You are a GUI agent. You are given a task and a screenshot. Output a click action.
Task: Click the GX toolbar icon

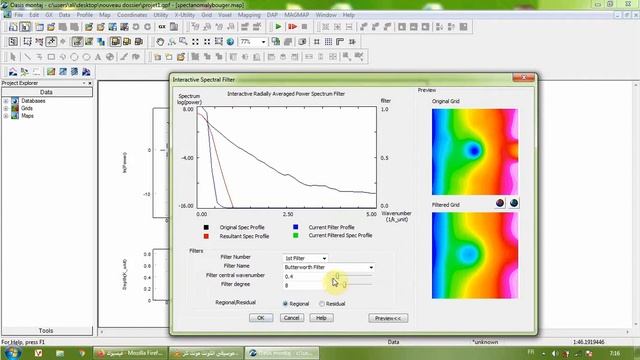click(x=162, y=27)
